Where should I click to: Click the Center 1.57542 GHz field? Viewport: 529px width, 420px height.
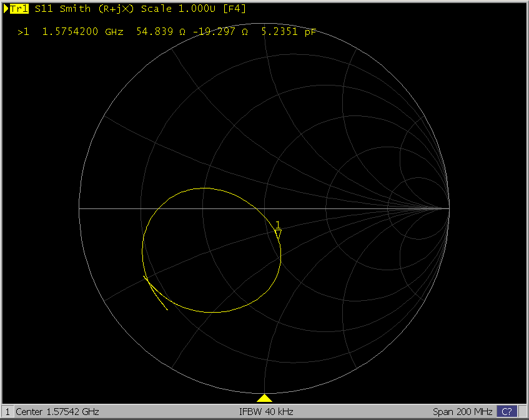[57, 412]
